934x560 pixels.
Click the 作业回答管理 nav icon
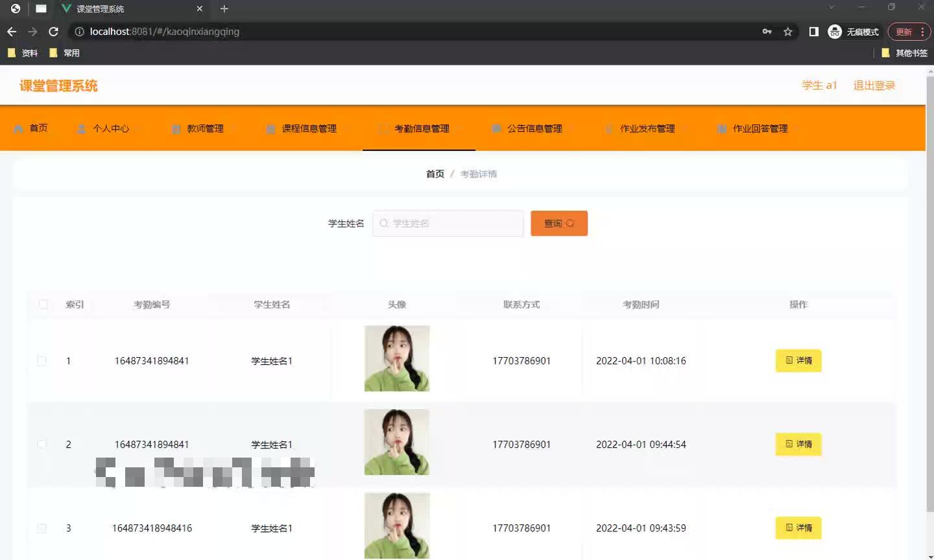point(721,128)
